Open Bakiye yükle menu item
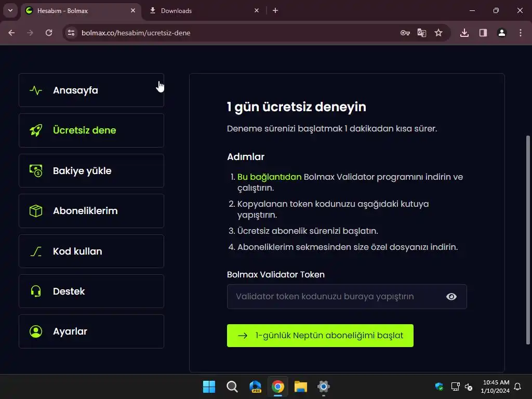 91,170
